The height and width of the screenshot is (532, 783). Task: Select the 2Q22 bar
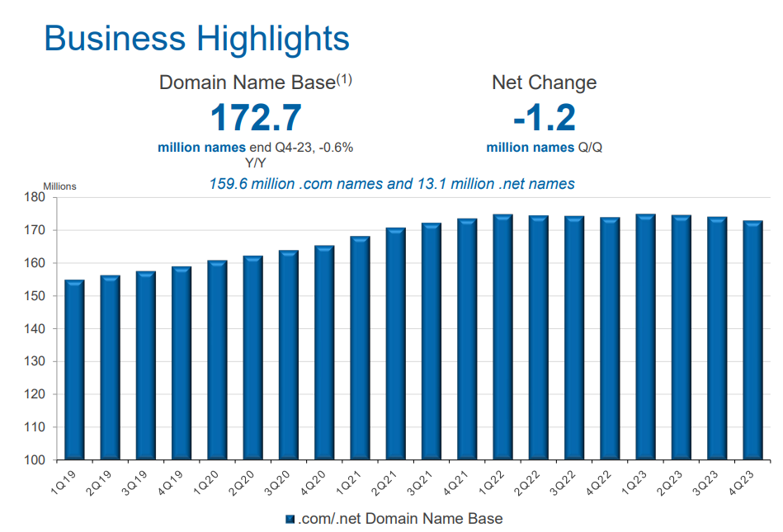tap(538, 337)
